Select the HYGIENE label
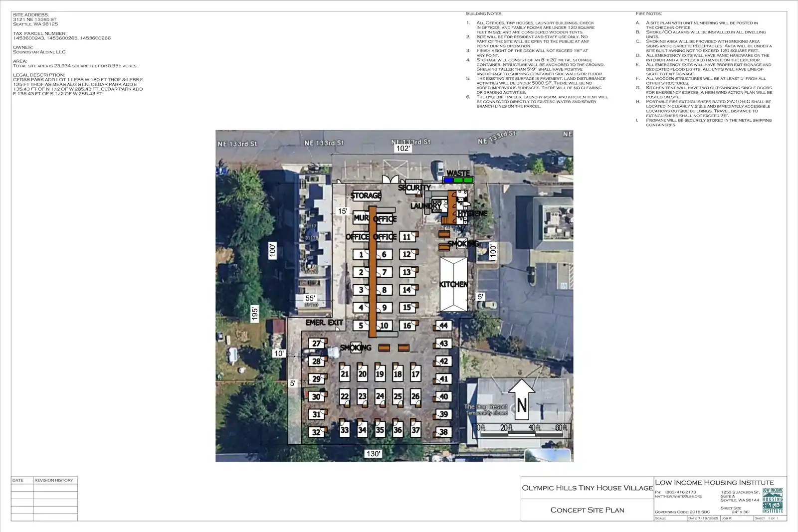Image resolution: width=798 pixels, height=532 pixels. (x=472, y=213)
